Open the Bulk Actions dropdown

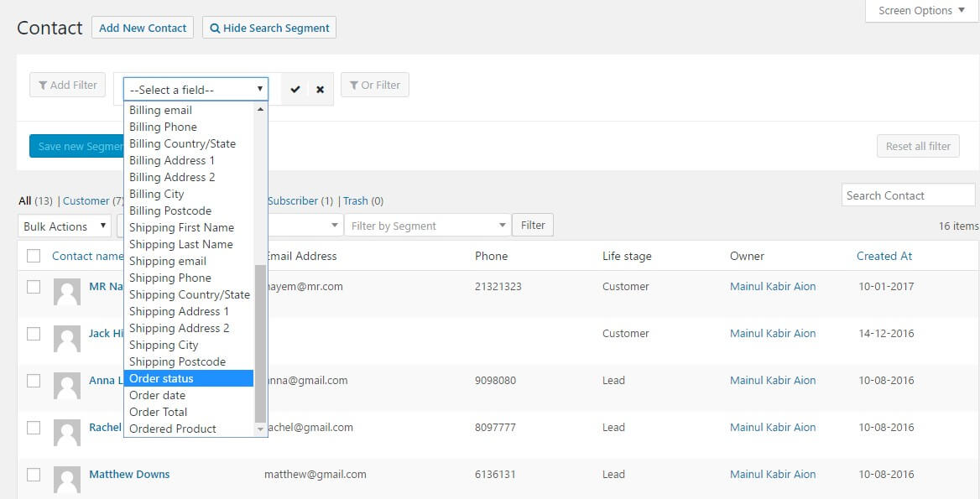tap(65, 226)
